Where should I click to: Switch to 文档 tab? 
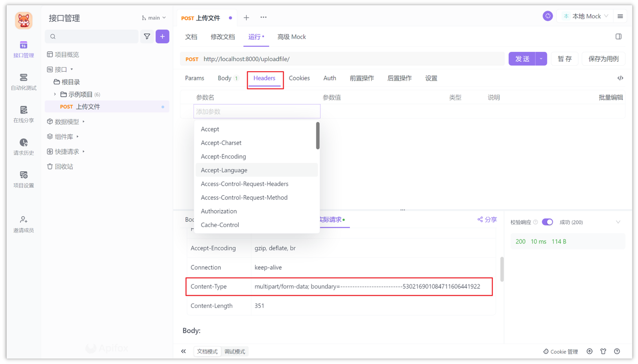191,37
